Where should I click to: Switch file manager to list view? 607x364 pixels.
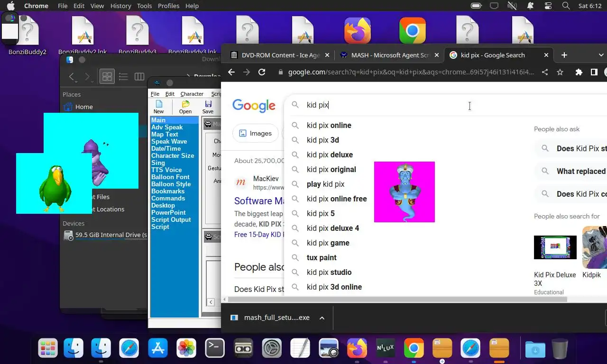point(123,76)
